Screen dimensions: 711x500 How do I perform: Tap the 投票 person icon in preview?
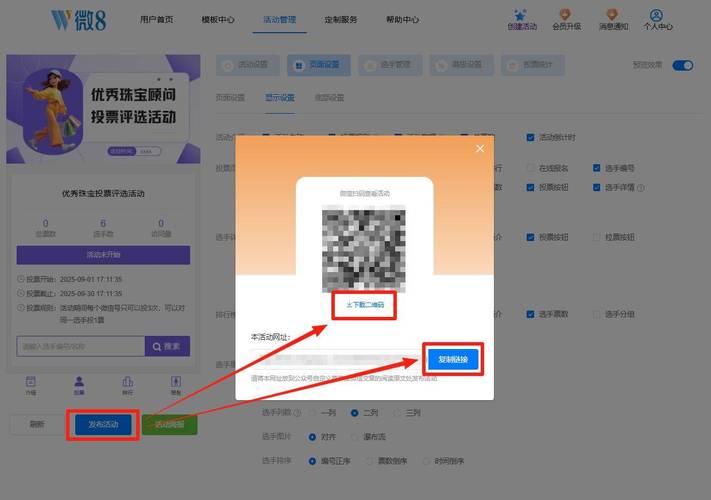coord(79,385)
